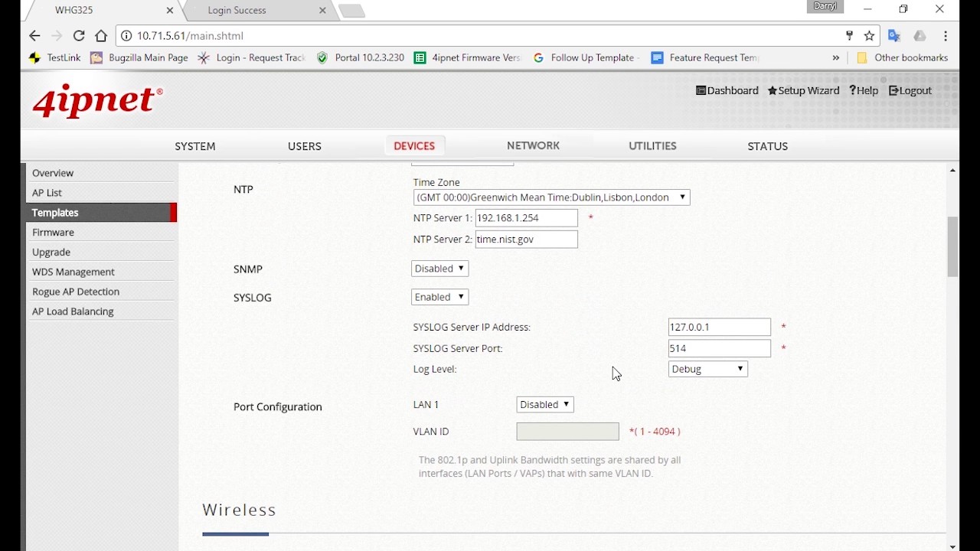Screen dimensions: 980x551
Task: Open the SYSTEM menu
Action: (x=195, y=146)
